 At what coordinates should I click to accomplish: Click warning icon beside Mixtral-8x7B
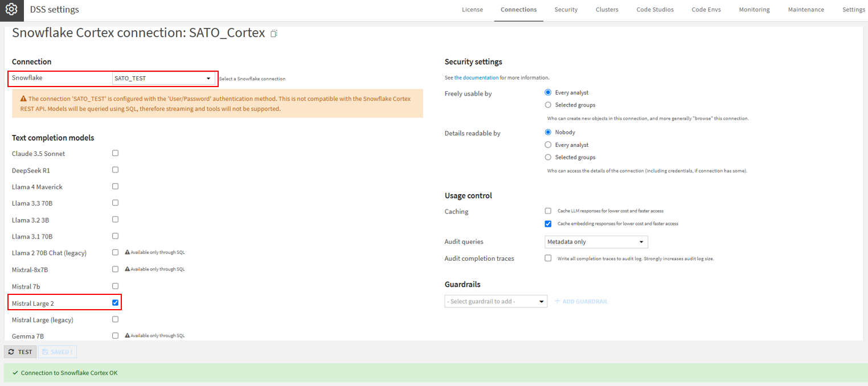point(128,269)
